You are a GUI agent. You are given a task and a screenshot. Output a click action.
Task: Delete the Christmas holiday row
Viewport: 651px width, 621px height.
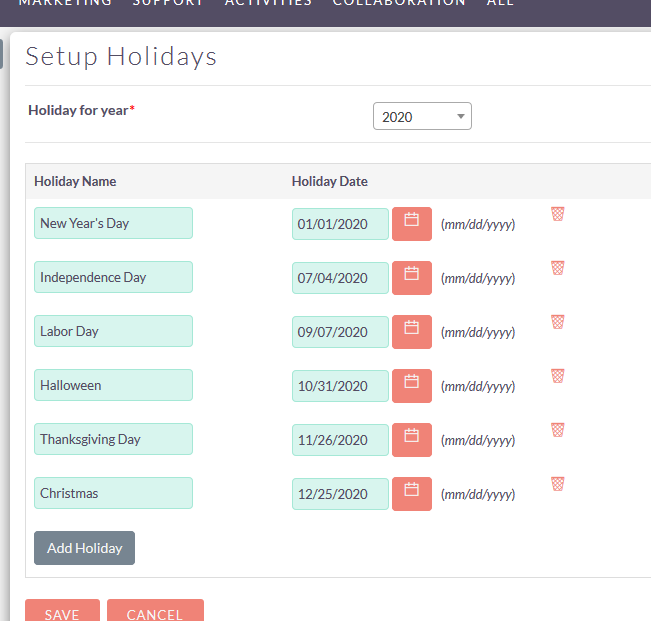pyautogui.click(x=558, y=484)
